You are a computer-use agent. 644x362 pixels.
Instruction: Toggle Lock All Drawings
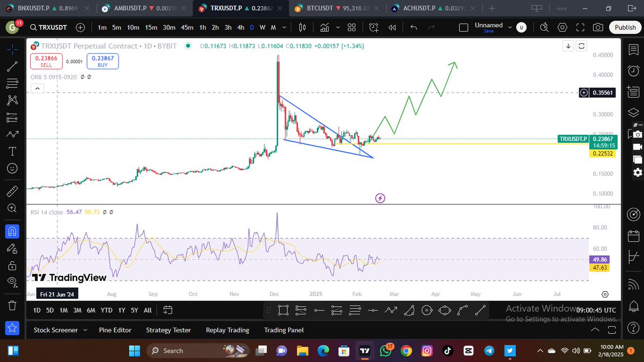(x=13, y=265)
